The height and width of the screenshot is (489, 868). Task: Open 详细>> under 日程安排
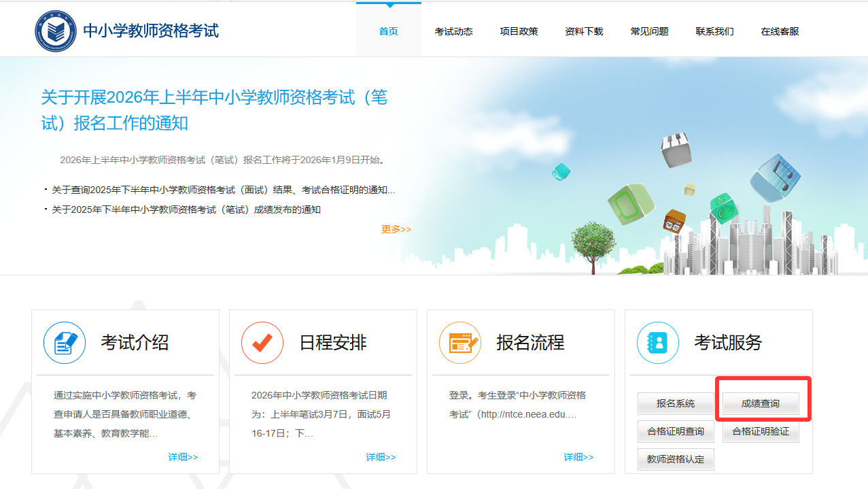tap(381, 457)
